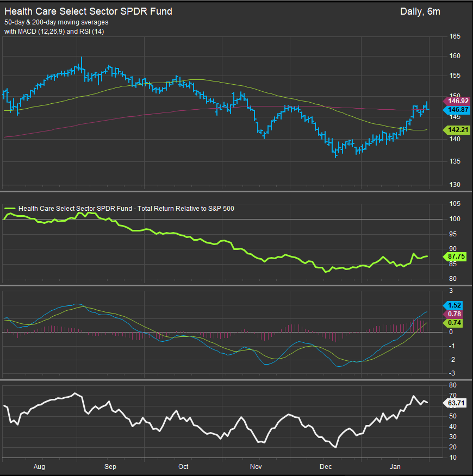Image resolution: width=473 pixels, height=476 pixels.
Task: Click the 155 price axis label
Action: tap(455, 76)
